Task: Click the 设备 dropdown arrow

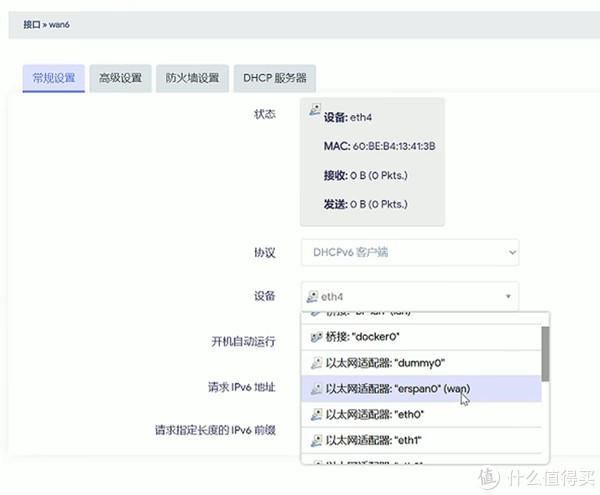Action: pyautogui.click(x=508, y=296)
